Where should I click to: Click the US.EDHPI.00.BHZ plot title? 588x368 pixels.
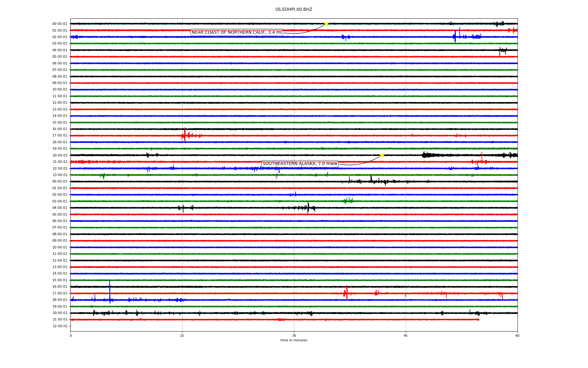pyautogui.click(x=294, y=10)
